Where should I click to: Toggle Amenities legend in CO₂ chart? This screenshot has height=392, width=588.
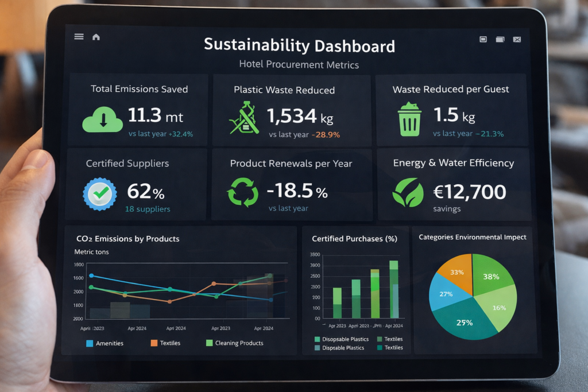pyautogui.click(x=105, y=343)
